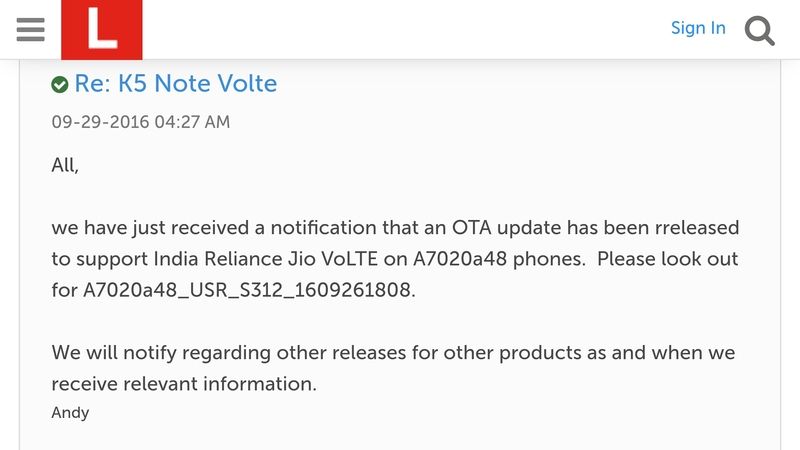Open the "Re: K5 Note Volte" post title
This screenshot has height=450, width=800.
pyautogui.click(x=176, y=84)
